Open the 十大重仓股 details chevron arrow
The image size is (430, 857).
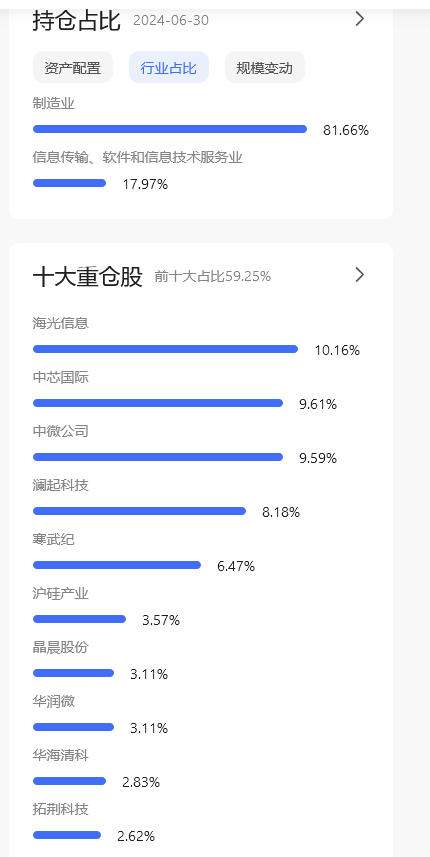360,274
